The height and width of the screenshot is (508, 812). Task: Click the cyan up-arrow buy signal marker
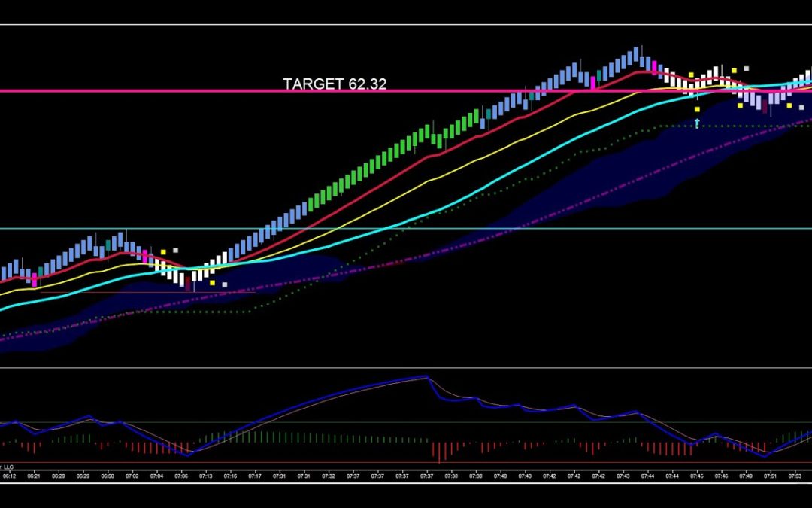click(x=697, y=122)
